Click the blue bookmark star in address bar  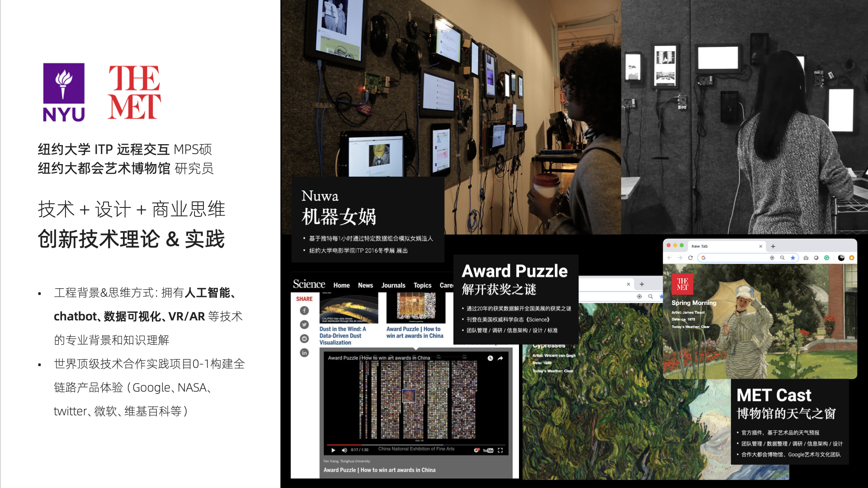[793, 258]
